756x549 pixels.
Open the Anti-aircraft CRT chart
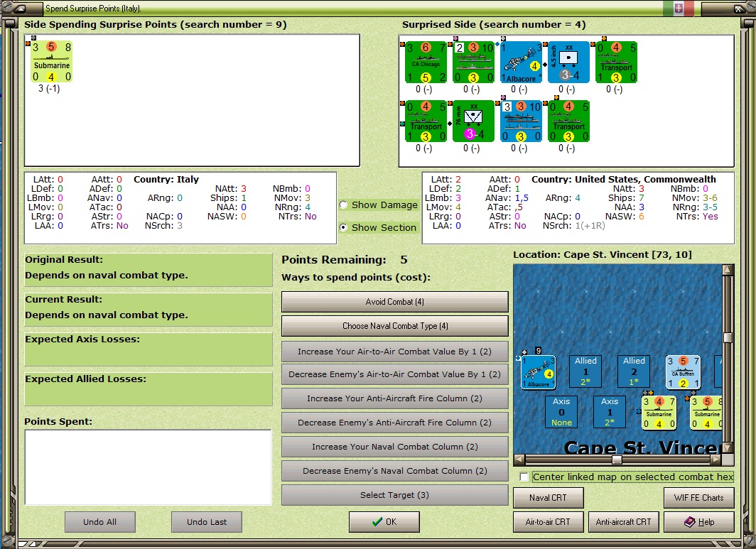(623, 522)
